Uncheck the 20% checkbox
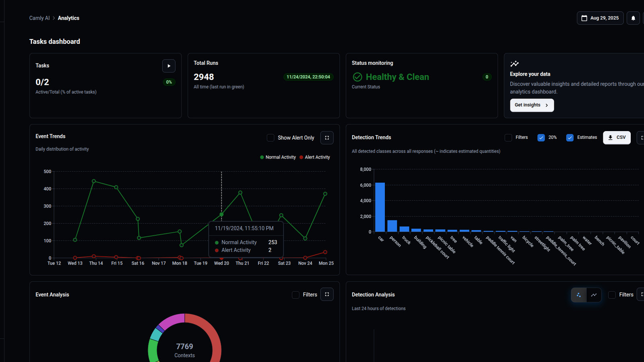This screenshot has height=362, width=644. coord(541,138)
